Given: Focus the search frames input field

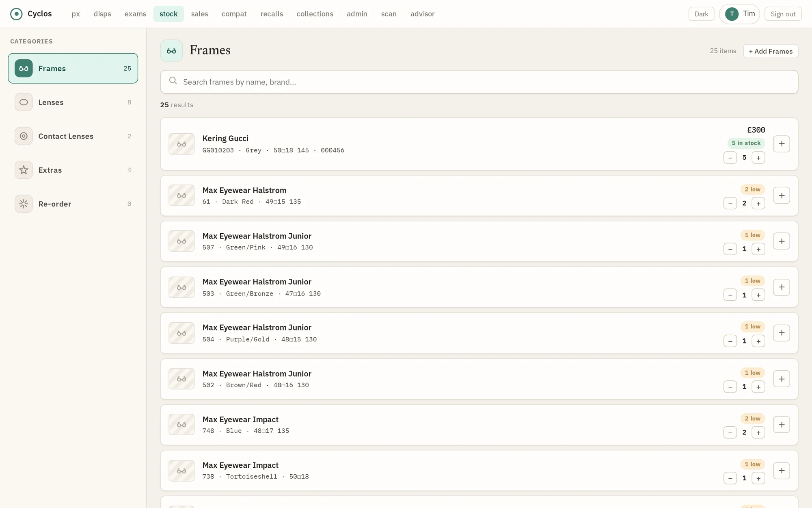Looking at the screenshot, I should (479, 82).
